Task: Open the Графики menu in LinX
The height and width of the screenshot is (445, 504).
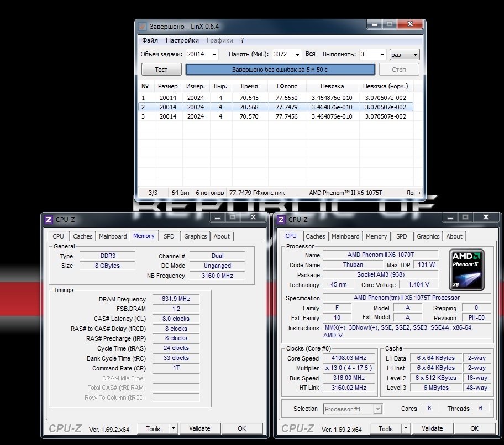Action: [x=220, y=40]
